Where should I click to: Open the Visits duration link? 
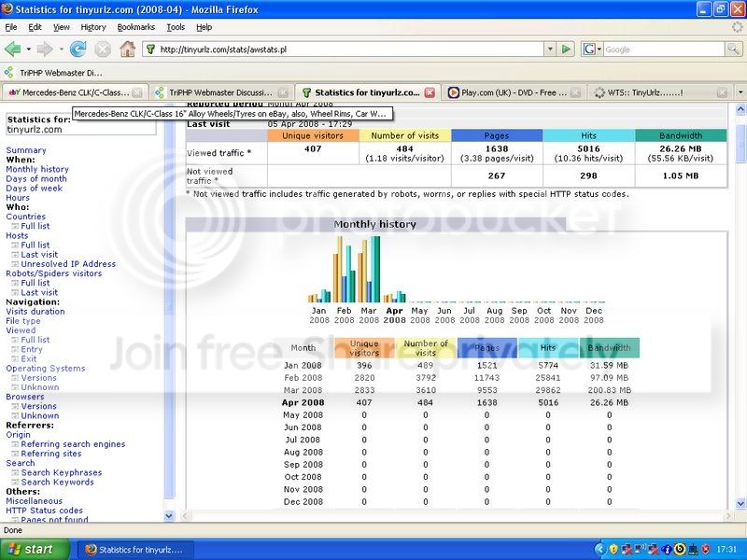coord(35,312)
